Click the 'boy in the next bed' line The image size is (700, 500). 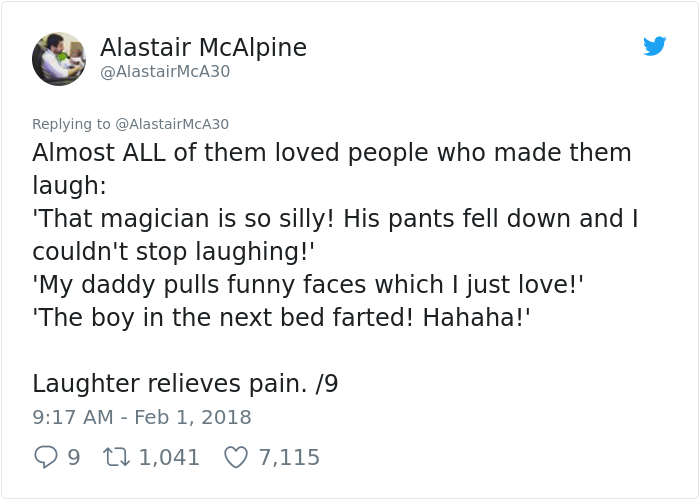coord(281,317)
